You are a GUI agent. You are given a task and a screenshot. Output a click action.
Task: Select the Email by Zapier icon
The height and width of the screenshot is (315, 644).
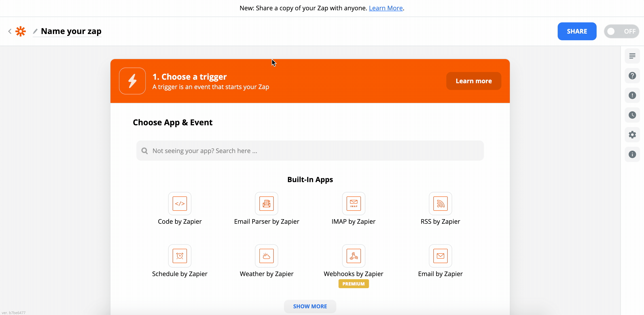(440, 256)
